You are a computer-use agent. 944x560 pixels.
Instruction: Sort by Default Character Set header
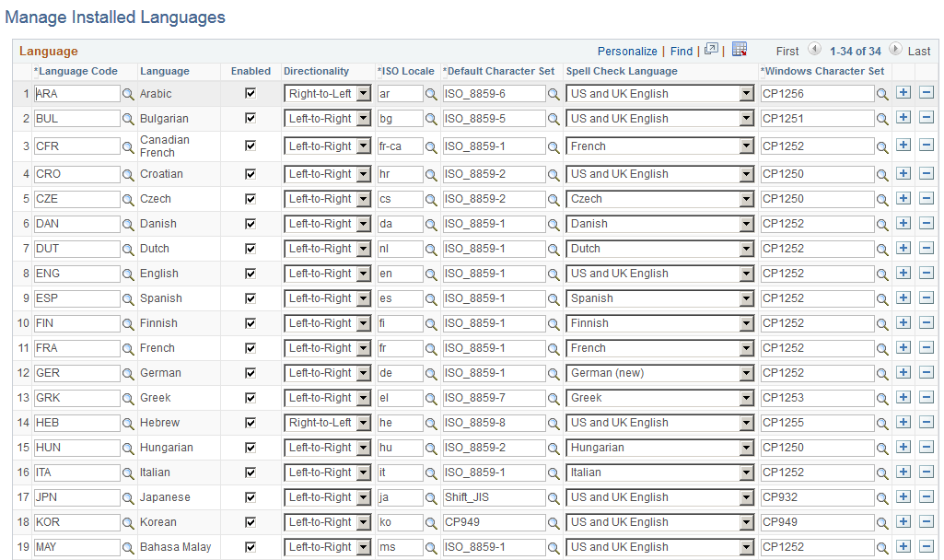click(x=501, y=71)
